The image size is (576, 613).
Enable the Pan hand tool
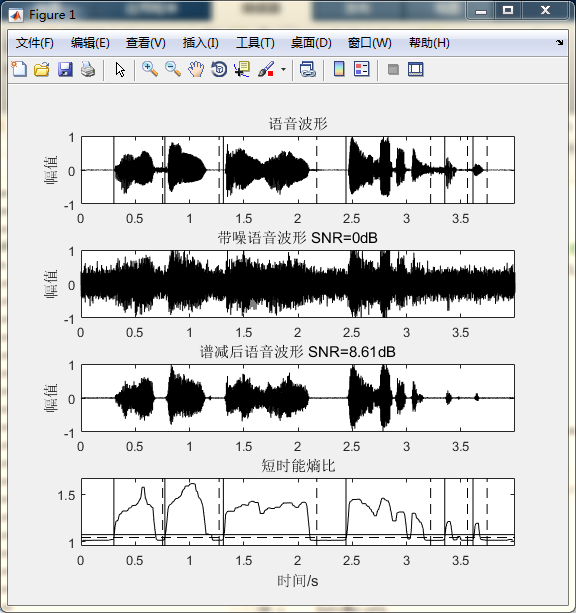click(x=196, y=70)
